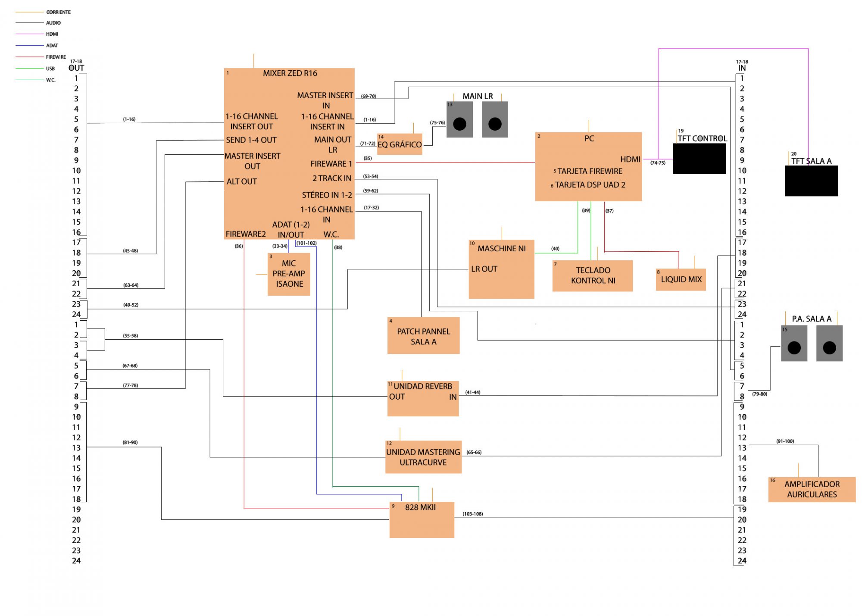Click the EQ GRÁFICO block

tap(400, 145)
